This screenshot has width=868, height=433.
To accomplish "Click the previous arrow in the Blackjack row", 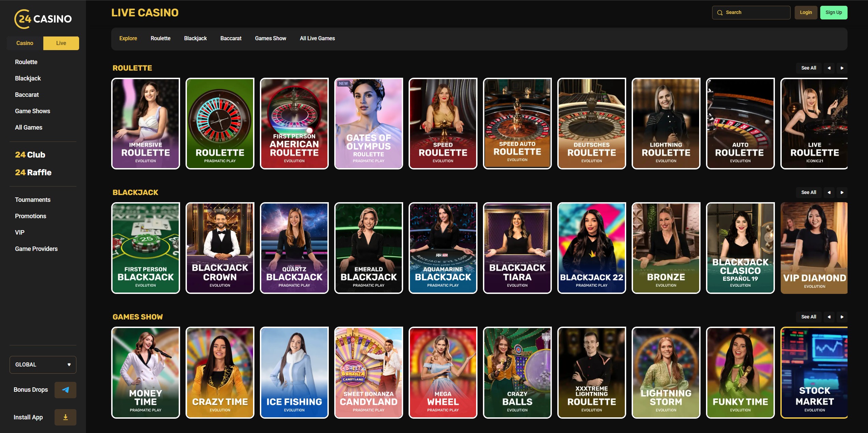I will [829, 192].
